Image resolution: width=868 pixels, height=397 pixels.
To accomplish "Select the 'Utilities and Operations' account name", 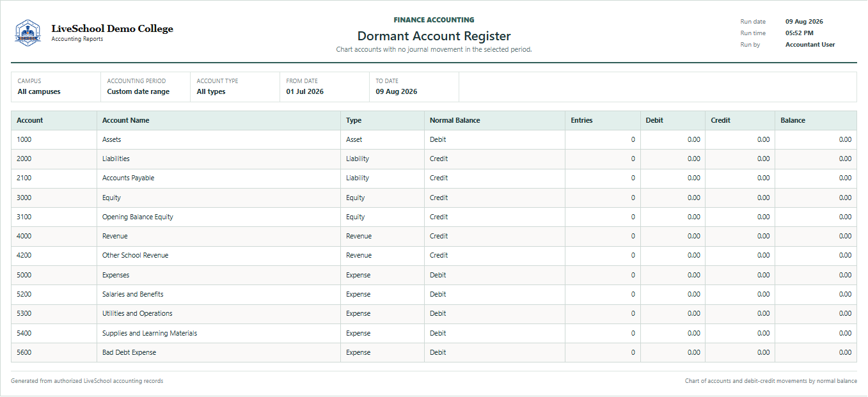I will tap(138, 313).
